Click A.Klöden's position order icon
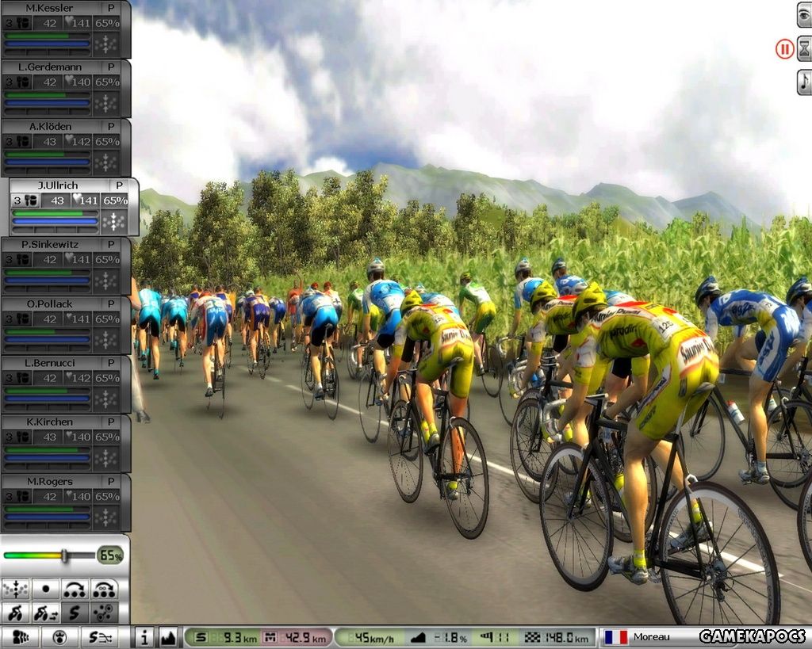812x649 pixels. pos(106,162)
